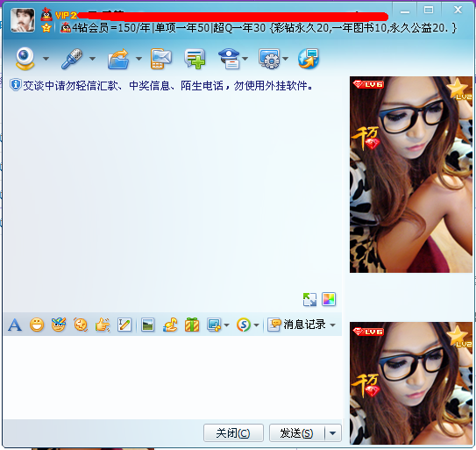
Task: Click the send file folder icon
Action: tap(118, 59)
